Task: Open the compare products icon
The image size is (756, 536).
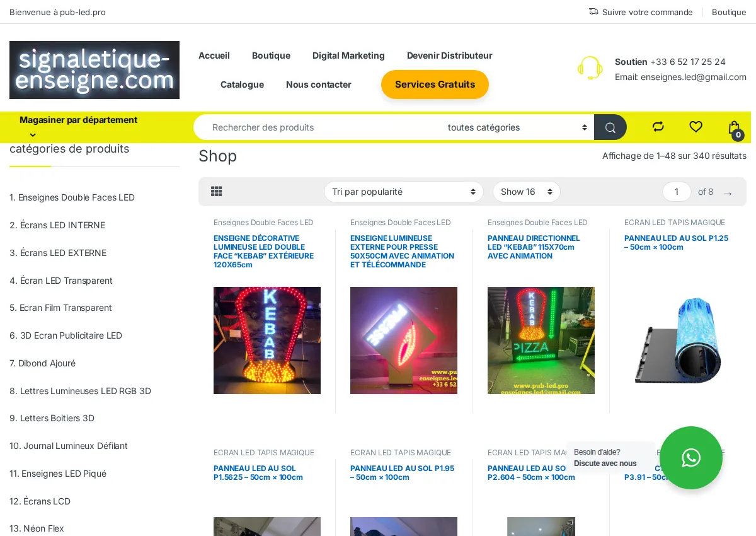Action: coord(658,127)
